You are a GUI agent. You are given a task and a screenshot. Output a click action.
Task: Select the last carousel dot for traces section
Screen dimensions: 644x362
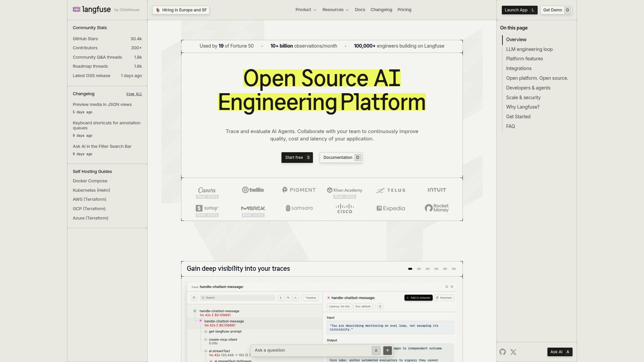(x=454, y=269)
